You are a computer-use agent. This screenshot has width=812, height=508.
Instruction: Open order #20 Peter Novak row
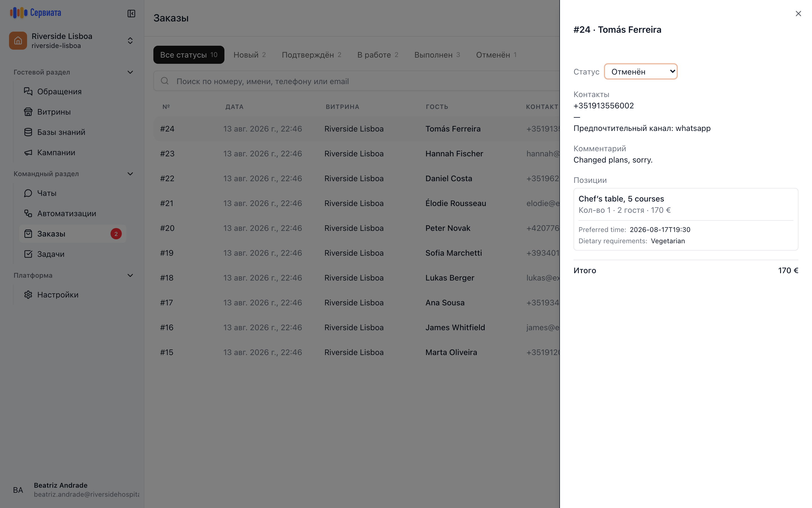point(356,228)
